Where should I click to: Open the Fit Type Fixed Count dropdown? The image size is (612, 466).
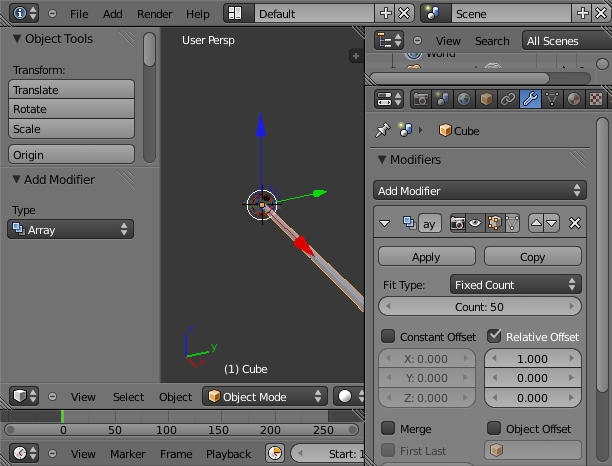tap(515, 285)
